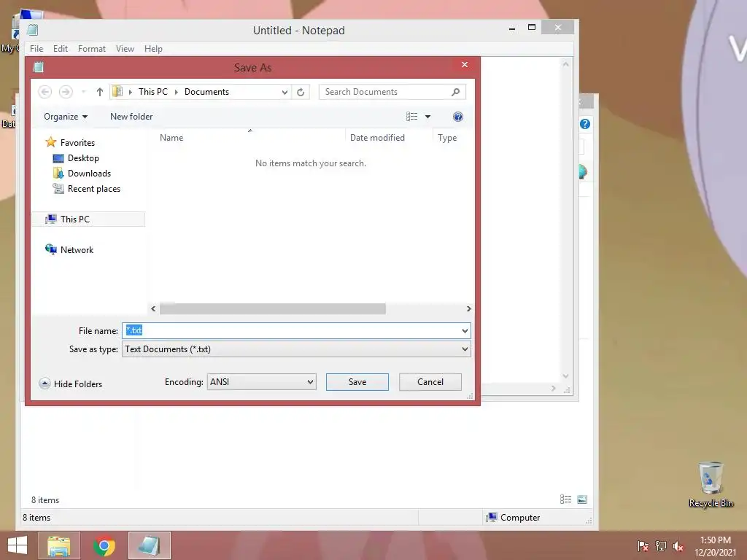Click the Cancel button
Image resolution: width=747 pixels, height=560 pixels.
[430, 382]
